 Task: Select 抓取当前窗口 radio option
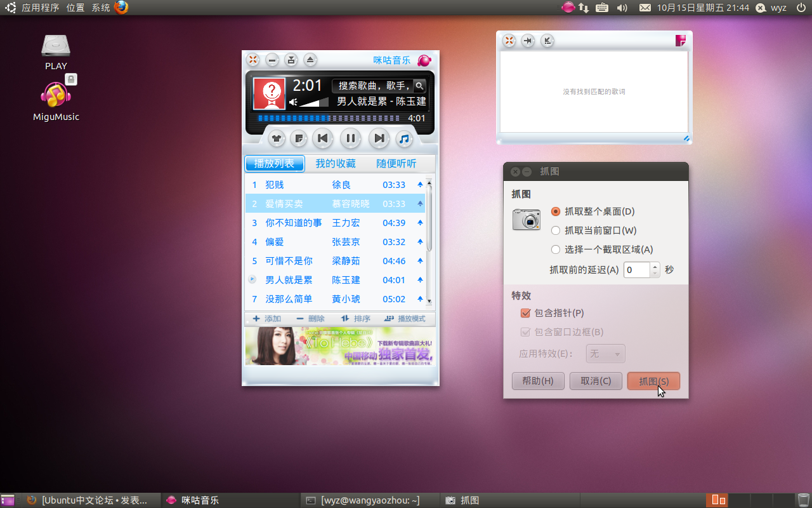(x=594, y=231)
